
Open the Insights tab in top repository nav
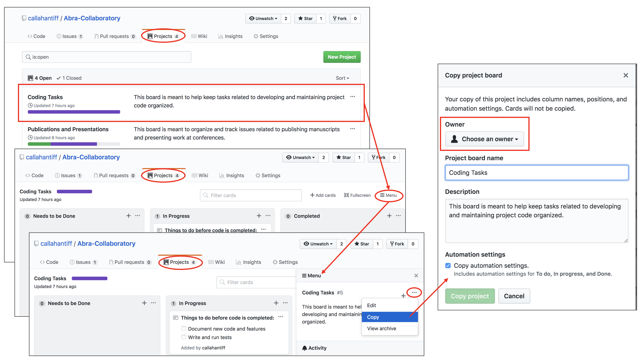pyautogui.click(x=230, y=36)
